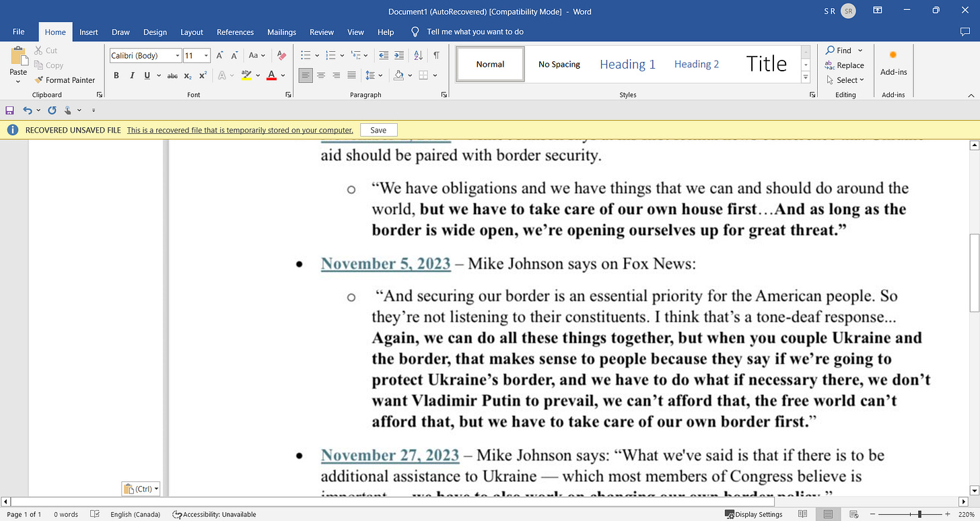Viewport: 980px width, 521px height.
Task: Open the Paste Options (Ctrl) popup
Action: coord(141,489)
